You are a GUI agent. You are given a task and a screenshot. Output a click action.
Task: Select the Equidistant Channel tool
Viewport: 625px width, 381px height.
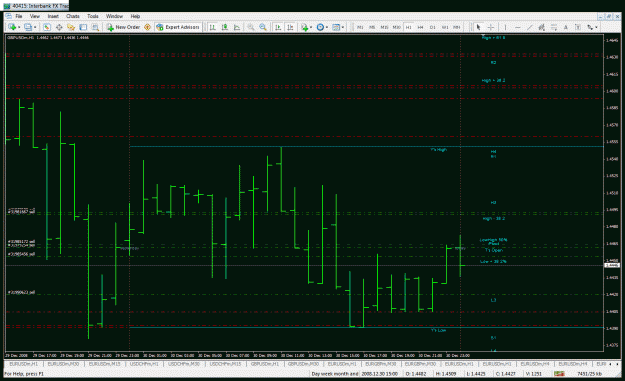click(x=542, y=27)
